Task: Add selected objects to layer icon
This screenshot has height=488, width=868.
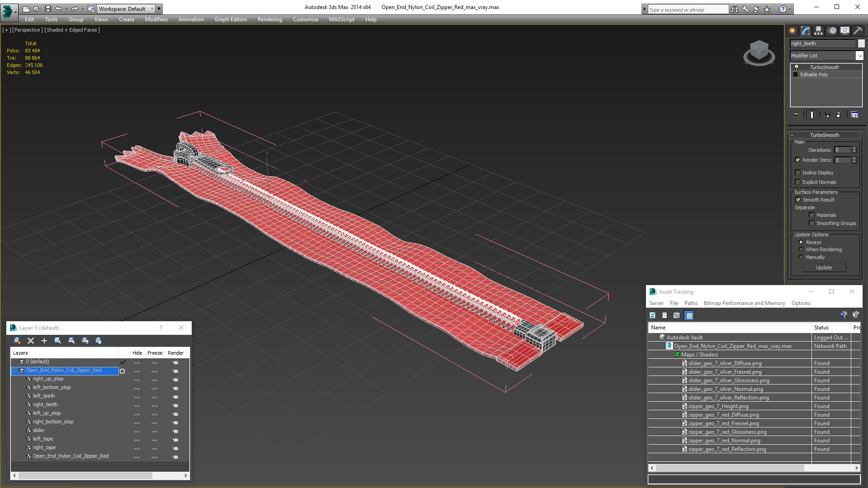Action: pos(44,341)
